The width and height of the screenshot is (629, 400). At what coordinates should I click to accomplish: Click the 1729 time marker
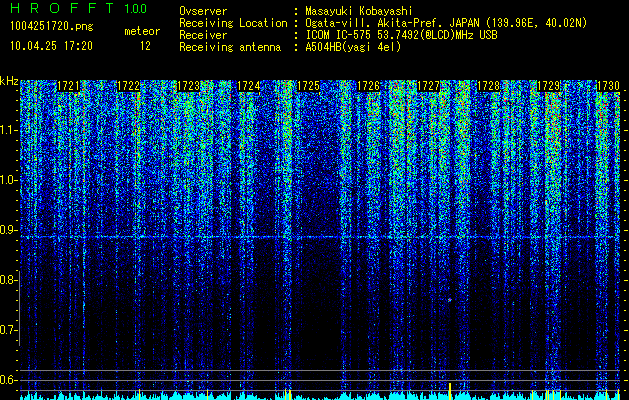(548, 86)
